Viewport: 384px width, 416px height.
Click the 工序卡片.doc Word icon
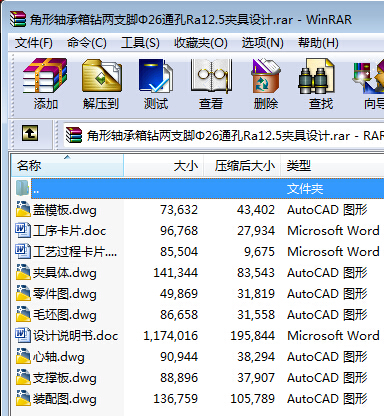tap(23, 230)
